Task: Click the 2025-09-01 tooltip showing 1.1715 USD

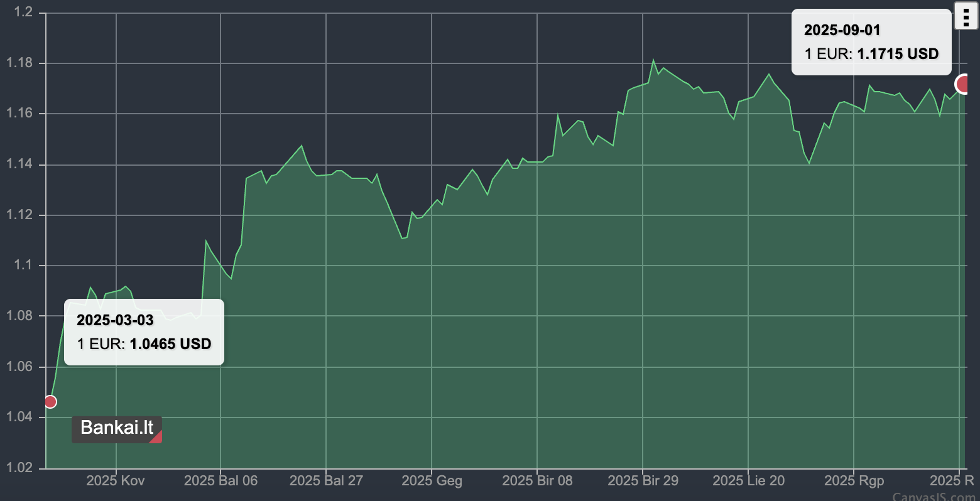Action: pos(871,42)
